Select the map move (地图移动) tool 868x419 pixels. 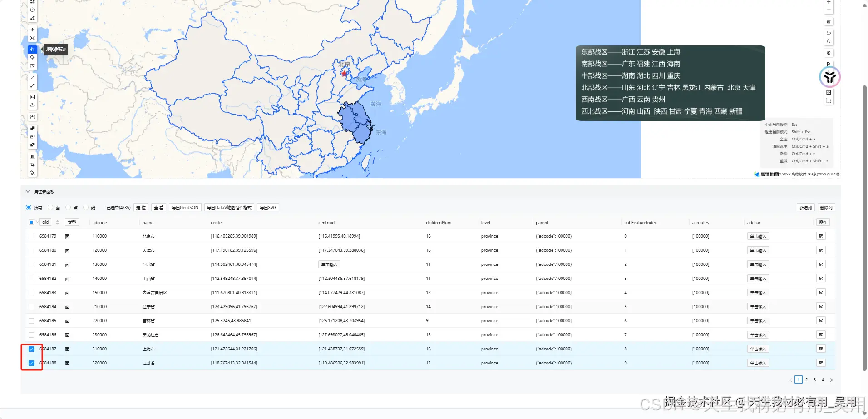(x=32, y=49)
